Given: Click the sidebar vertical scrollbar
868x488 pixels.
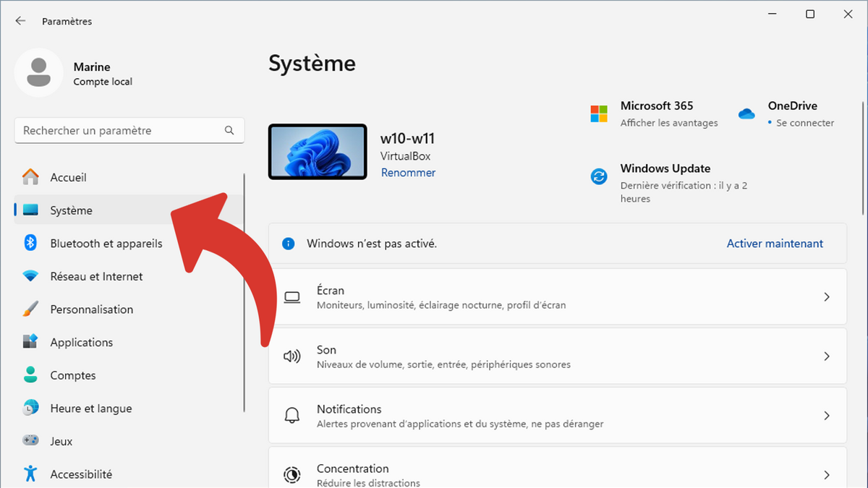Looking at the screenshot, I should pyautogui.click(x=244, y=293).
